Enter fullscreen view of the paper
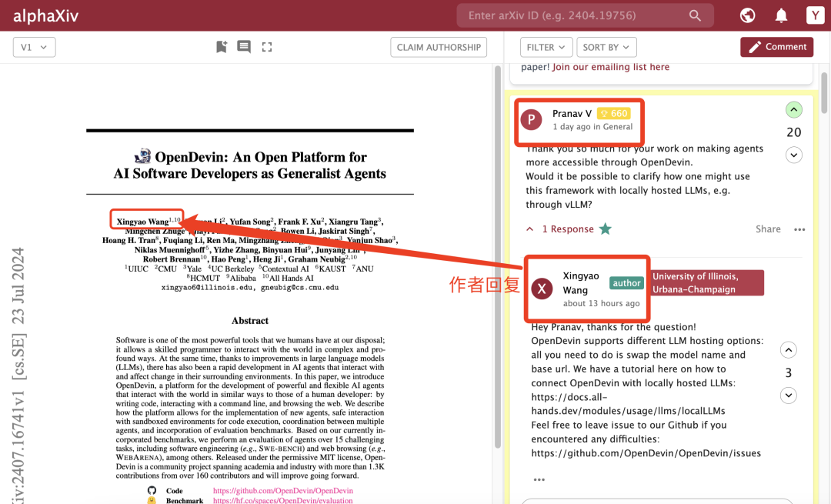The height and width of the screenshot is (504, 831). point(267,47)
